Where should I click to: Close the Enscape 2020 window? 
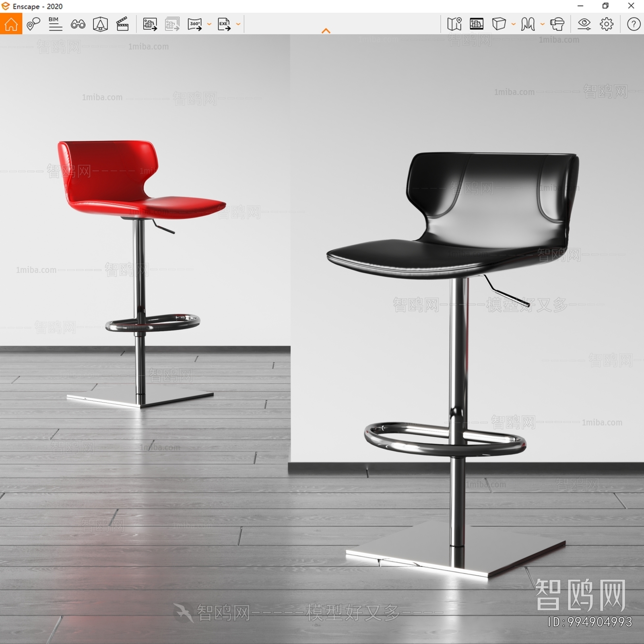coord(631,6)
